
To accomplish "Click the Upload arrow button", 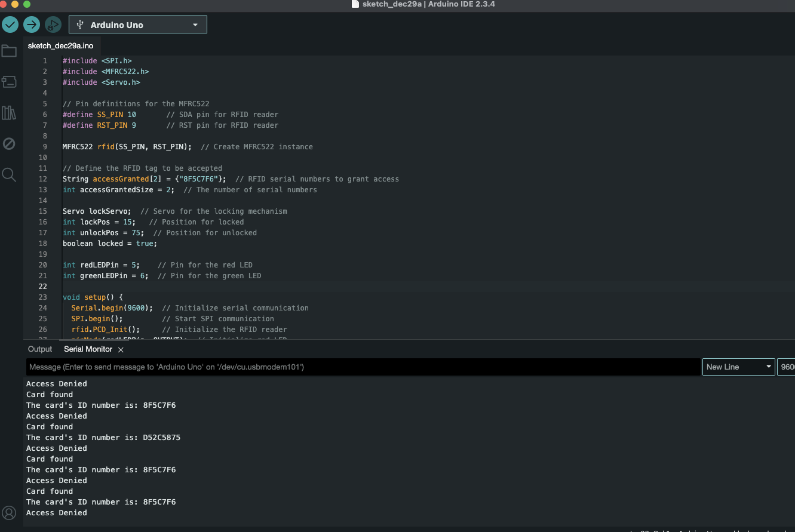I will 32,24.
